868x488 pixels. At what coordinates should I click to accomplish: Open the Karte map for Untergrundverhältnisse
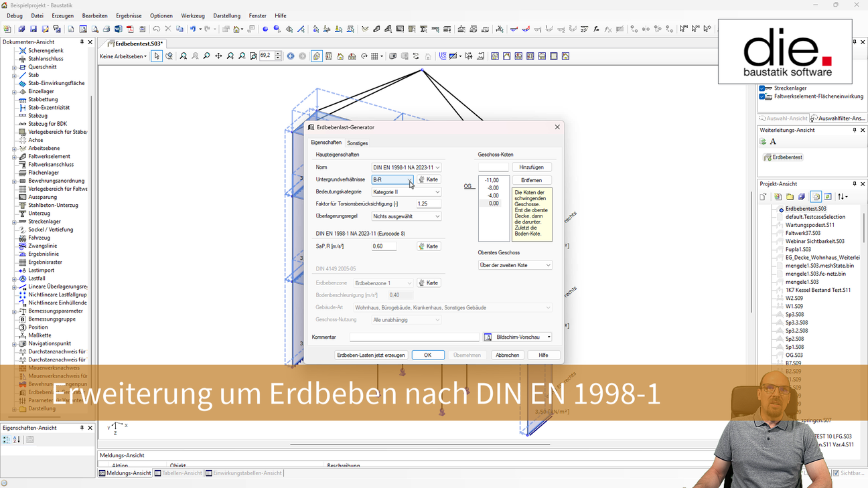click(x=428, y=179)
